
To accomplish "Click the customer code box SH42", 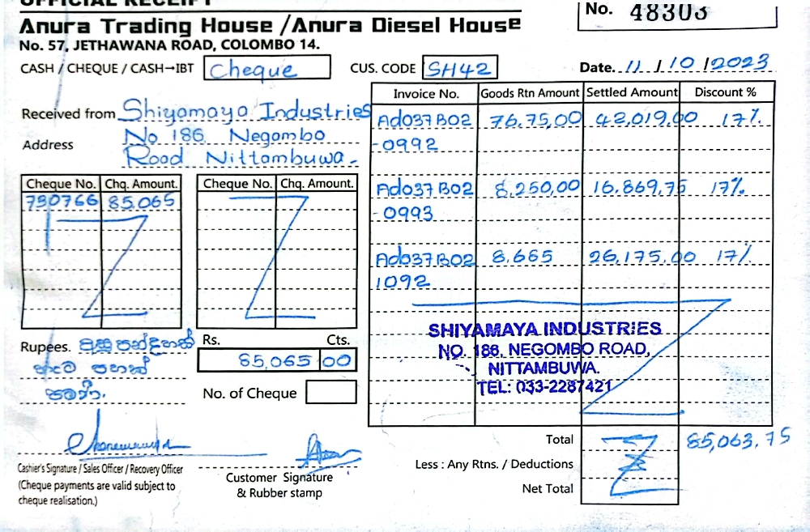I will (459, 68).
